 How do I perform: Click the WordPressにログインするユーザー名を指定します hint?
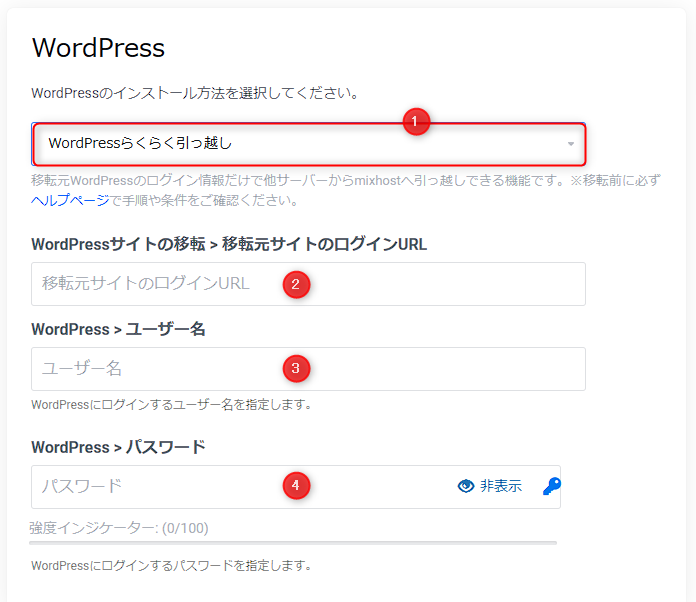click(x=171, y=404)
